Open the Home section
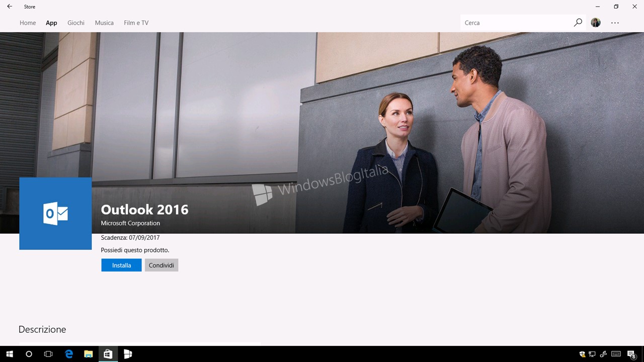 coord(28,23)
